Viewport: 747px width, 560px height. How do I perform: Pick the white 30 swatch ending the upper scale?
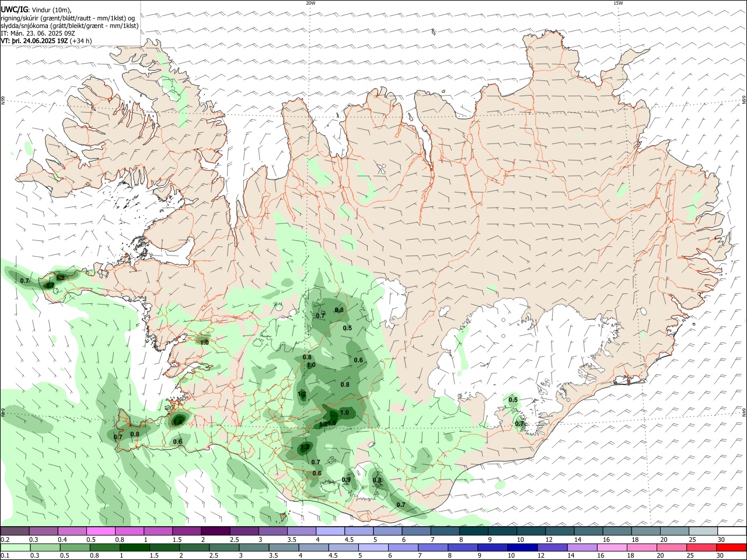pyautogui.click(x=732, y=531)
